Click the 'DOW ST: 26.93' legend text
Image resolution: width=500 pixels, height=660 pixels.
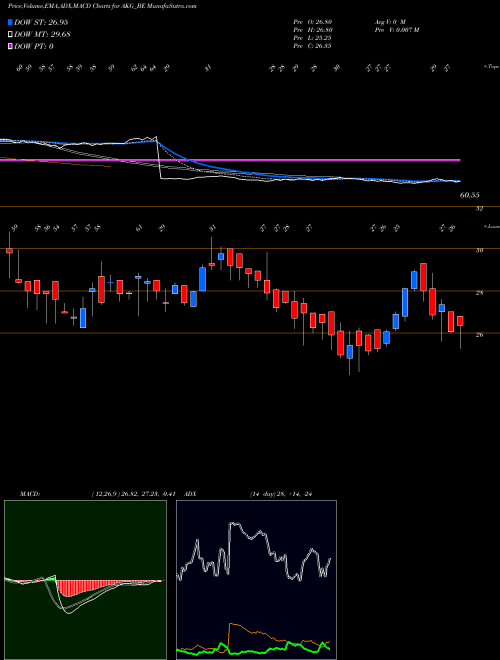(41, 22)
